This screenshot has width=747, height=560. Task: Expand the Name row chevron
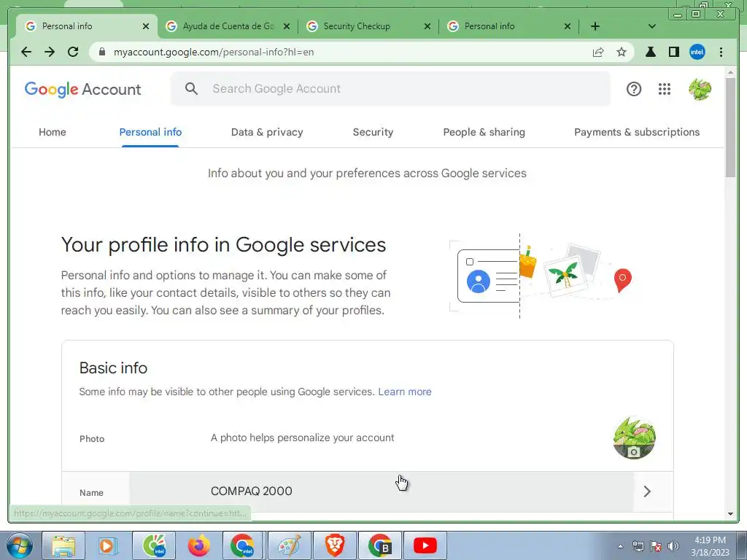point(647,491)
